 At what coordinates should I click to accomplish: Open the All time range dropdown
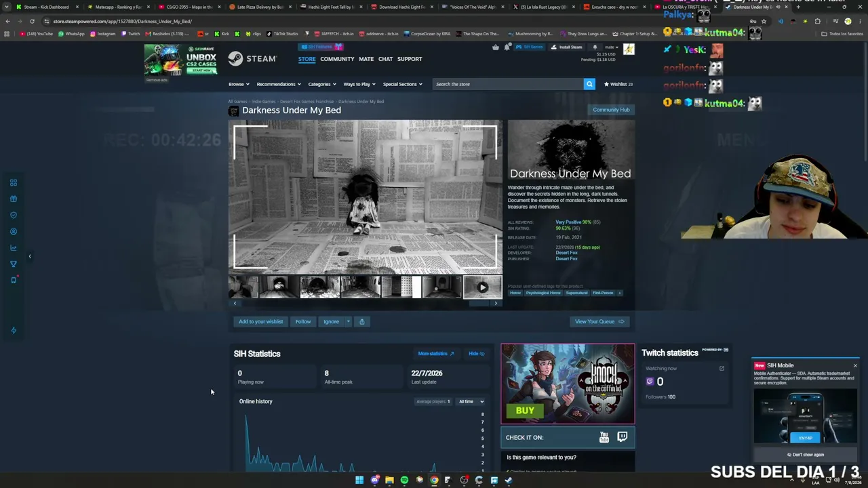[x=471, y=402]
